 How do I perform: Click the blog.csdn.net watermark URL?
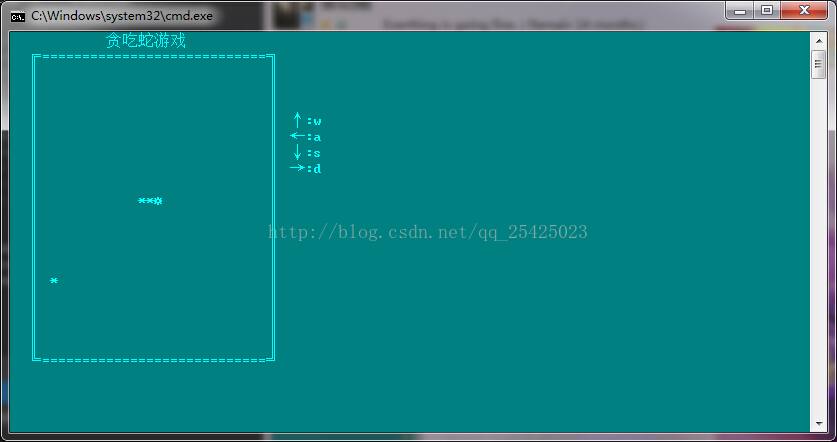click(428, 232)
